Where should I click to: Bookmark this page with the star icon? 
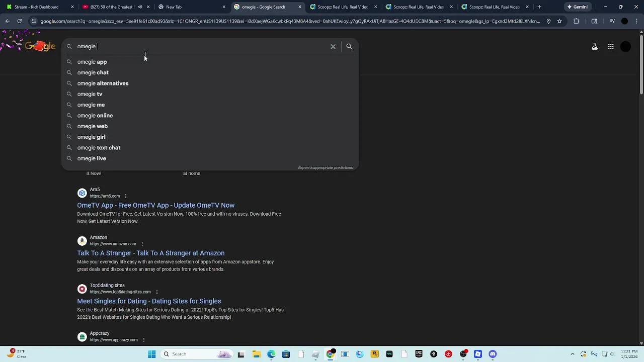559,21
